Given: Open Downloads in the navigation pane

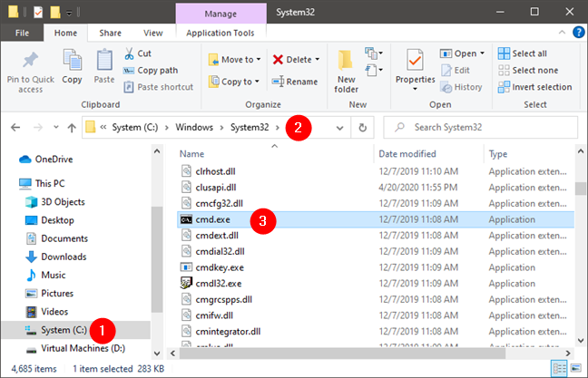Looking at the screenshot, I should (55, 257).
